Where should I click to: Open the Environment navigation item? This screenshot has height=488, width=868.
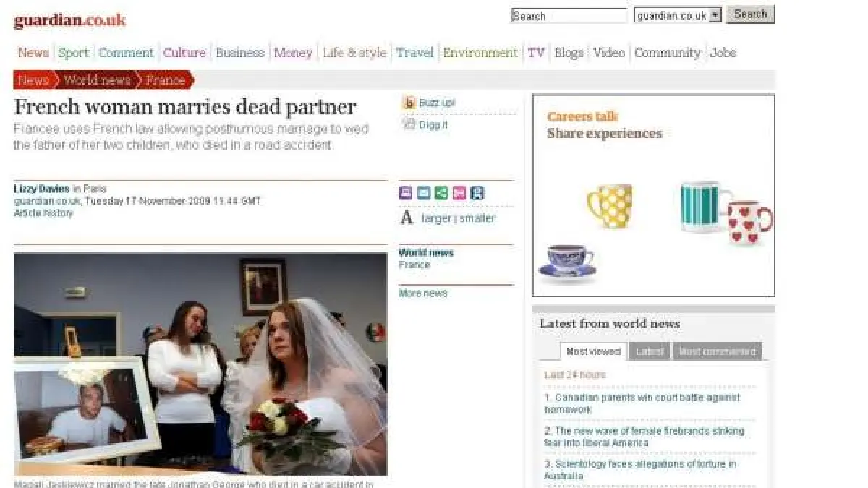[480, 53]
